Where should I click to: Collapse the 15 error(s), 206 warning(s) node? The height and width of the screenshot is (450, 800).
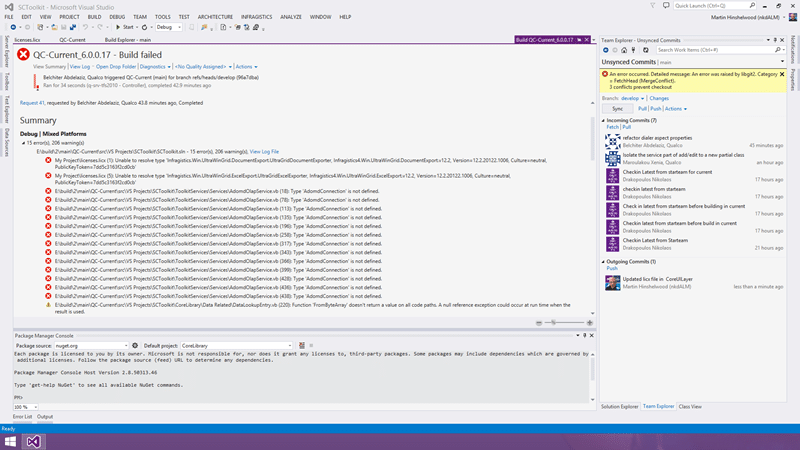coord(23,143)
